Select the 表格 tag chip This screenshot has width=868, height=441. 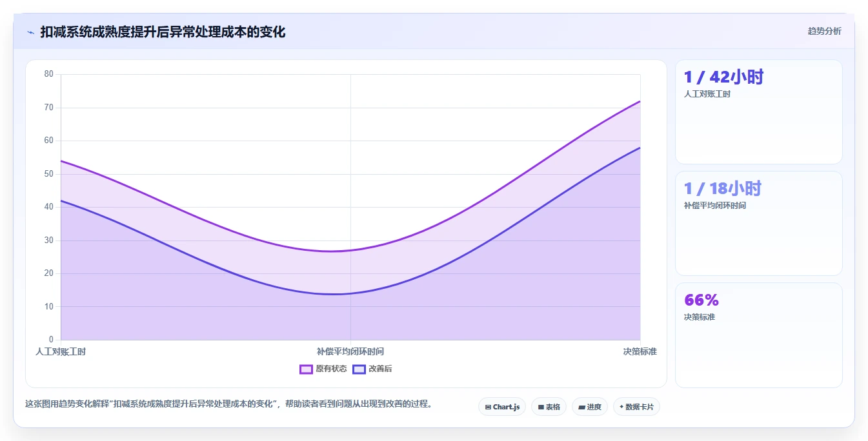tap(549, 407)
